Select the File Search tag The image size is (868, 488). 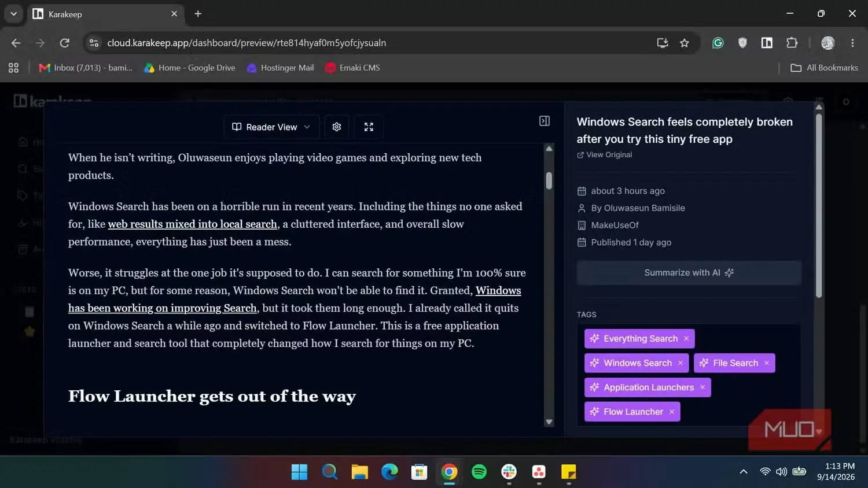[x=735, y=363]
